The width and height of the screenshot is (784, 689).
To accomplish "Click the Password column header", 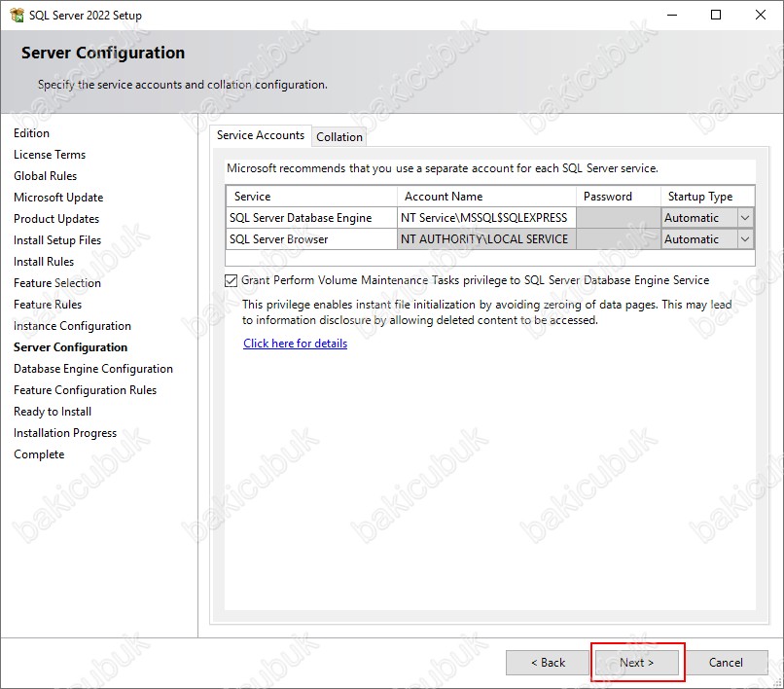I will click(619, 197).
